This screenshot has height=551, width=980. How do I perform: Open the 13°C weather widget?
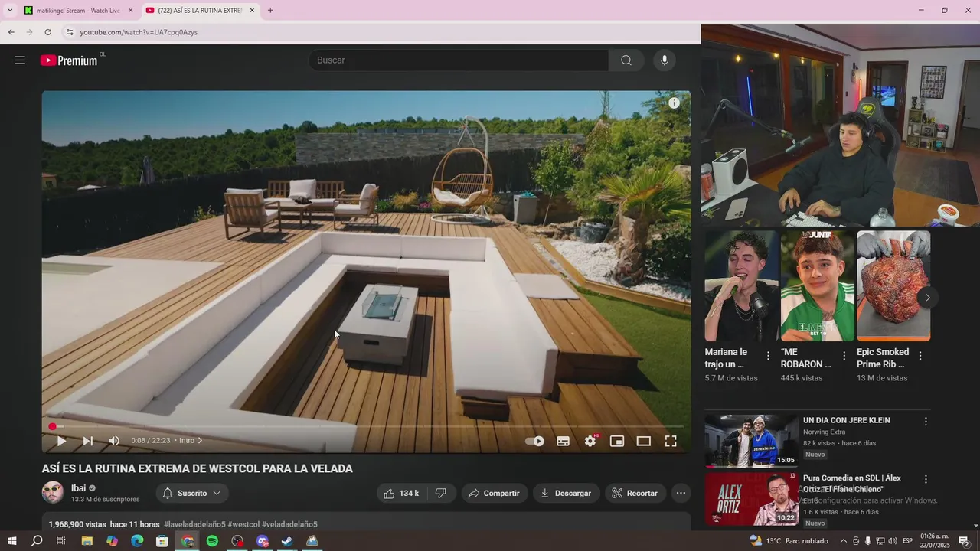point(789,541)
